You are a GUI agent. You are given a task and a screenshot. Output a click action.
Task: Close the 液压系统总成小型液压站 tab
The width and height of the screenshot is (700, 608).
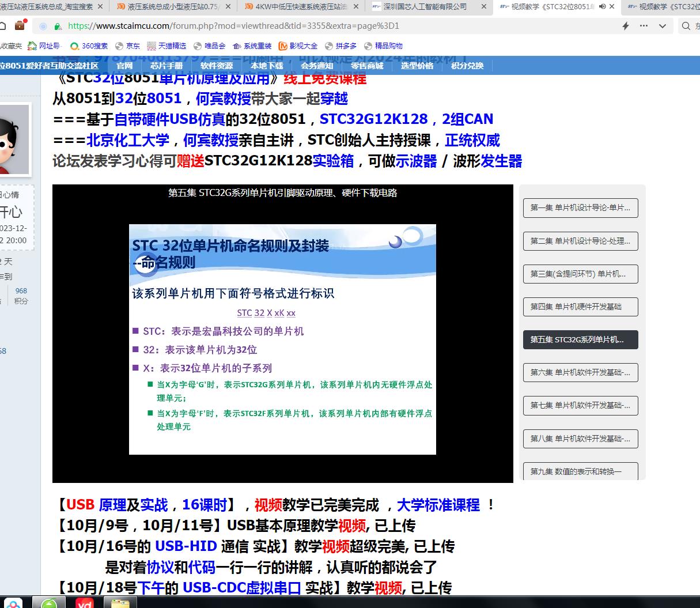click(x=228, y=6)
